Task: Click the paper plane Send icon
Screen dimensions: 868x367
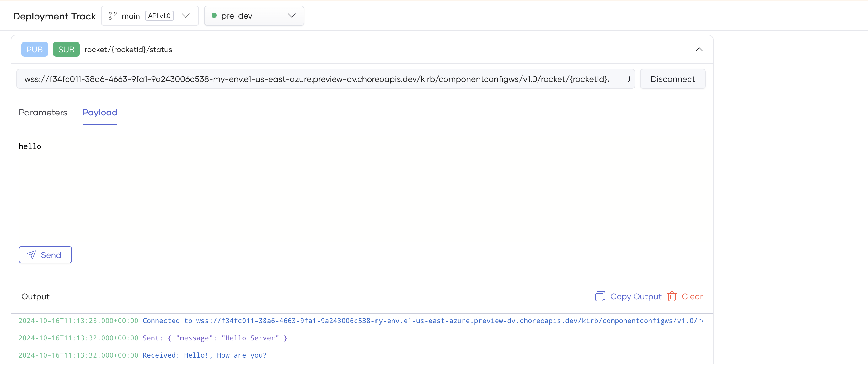Action: [x=31, y=255]
